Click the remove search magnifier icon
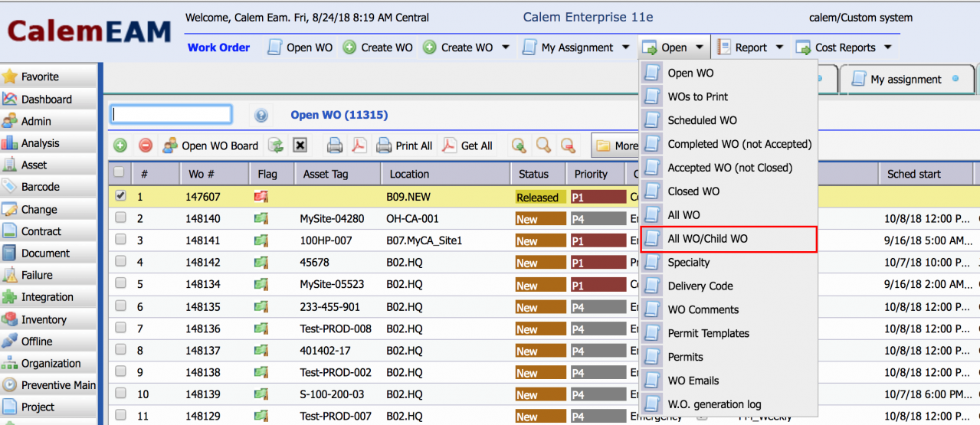 568,145
